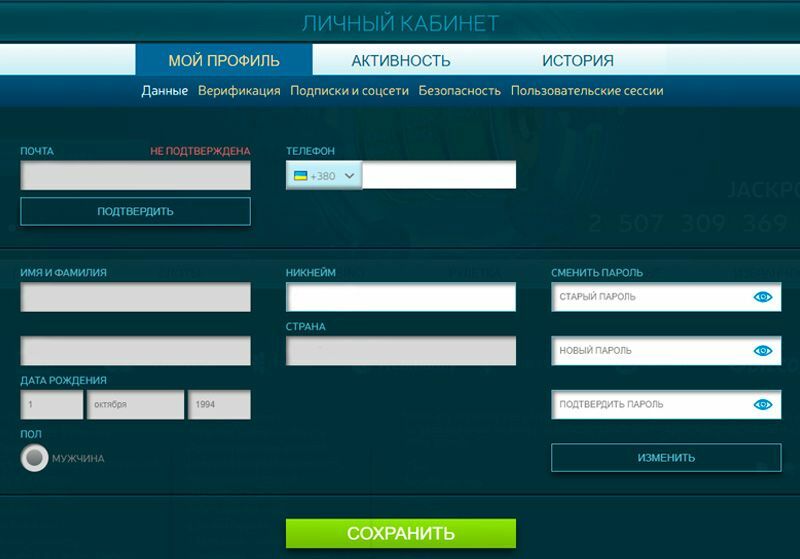Select the Данные sub-tab
This screenshot has height=559, width=800.
coord(164,91)
